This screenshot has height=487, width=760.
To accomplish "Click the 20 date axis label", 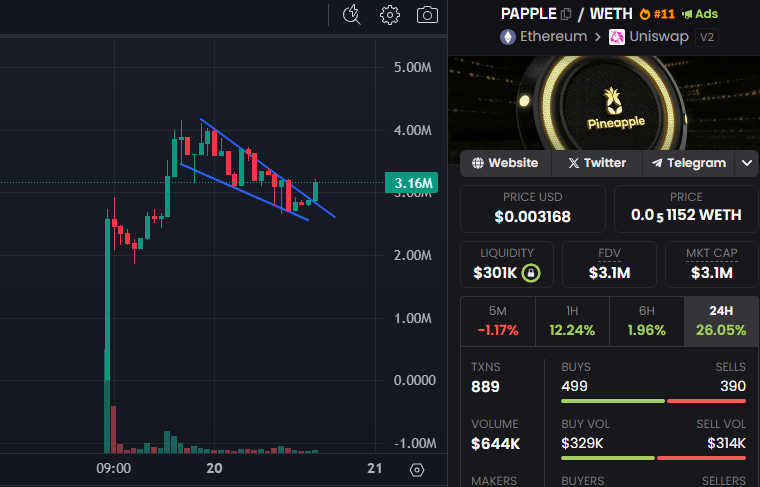I will pyautogui.click(x=214, y=468).
